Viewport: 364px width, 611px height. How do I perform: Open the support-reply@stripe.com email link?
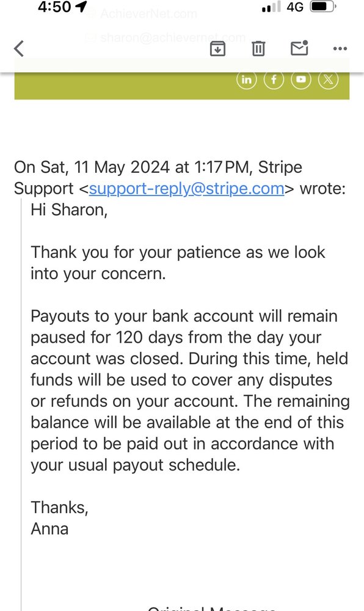tap(186, 189)
